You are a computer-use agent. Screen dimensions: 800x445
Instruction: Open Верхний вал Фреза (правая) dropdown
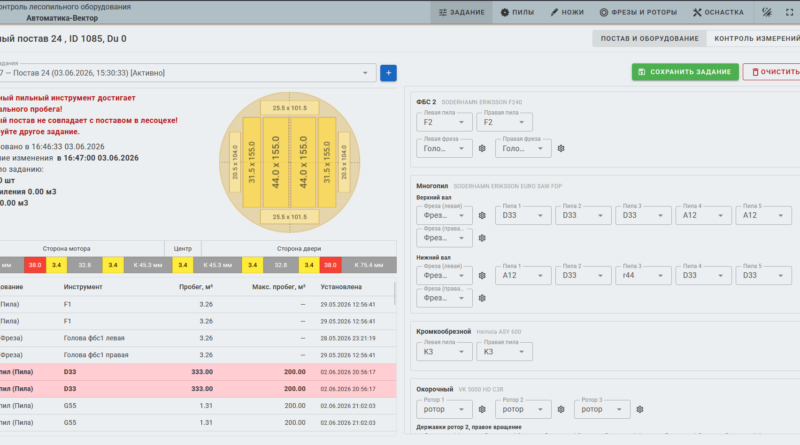444,238
